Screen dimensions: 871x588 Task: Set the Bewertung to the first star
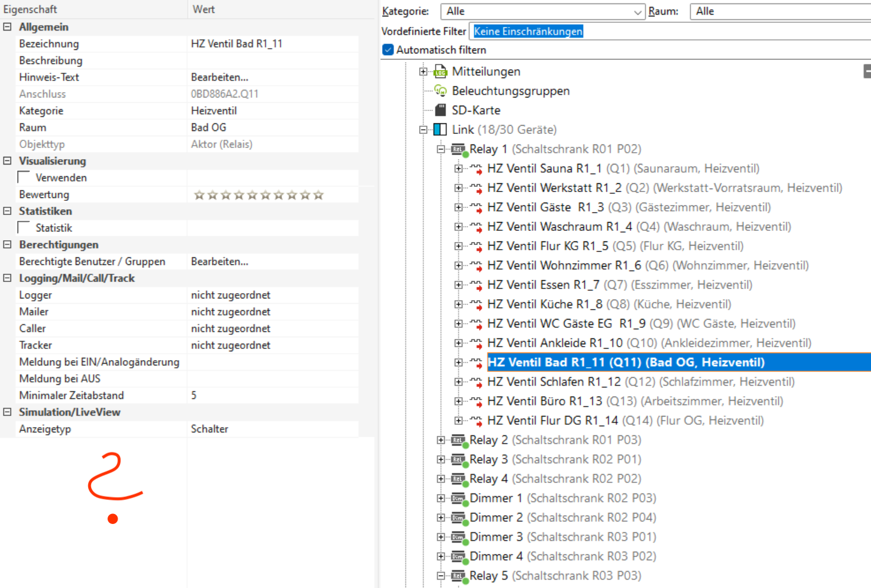pyautogui.click(x=199, y=195)
